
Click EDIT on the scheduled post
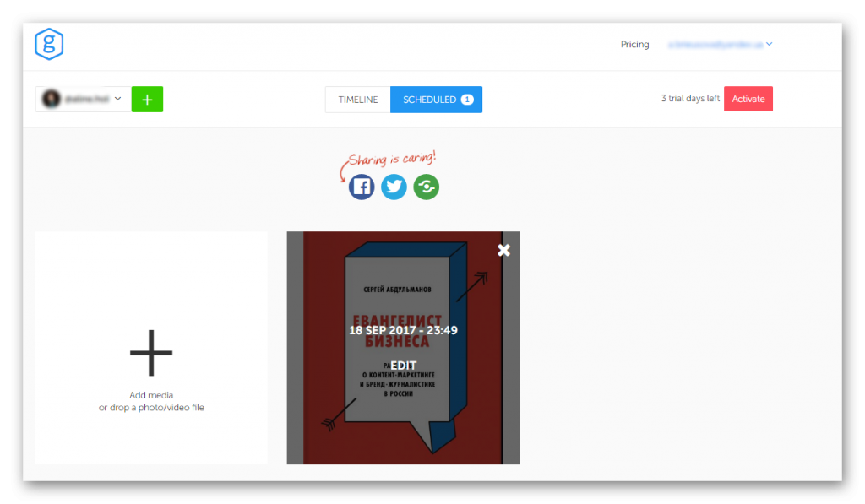pyautogui.click(x=403, y=366)
